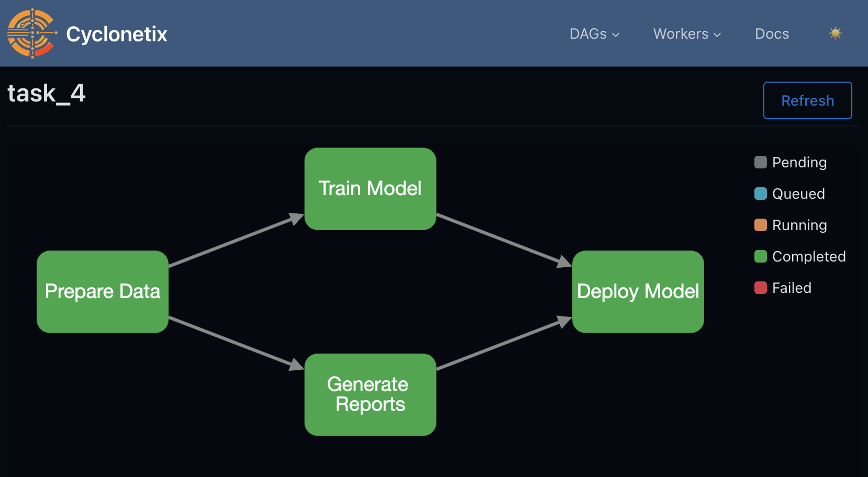Select the Prepare Data node
Screen dimensions: 868x477
point(103,291)
